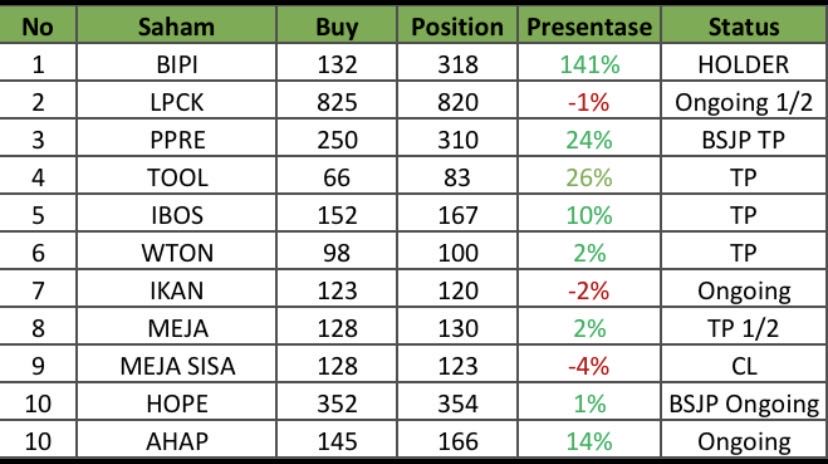
Task: Select the CL status cell
Action: coord(743,366)
